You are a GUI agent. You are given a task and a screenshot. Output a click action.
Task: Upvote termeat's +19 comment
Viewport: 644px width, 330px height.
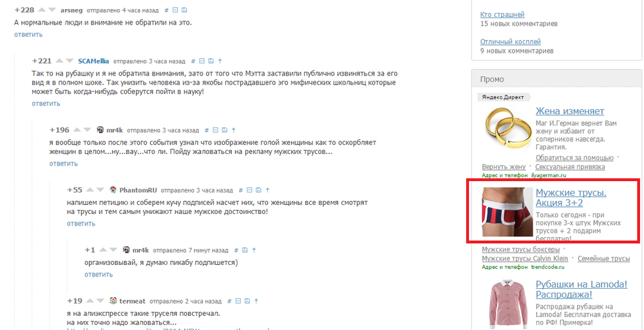coord(89,300)
